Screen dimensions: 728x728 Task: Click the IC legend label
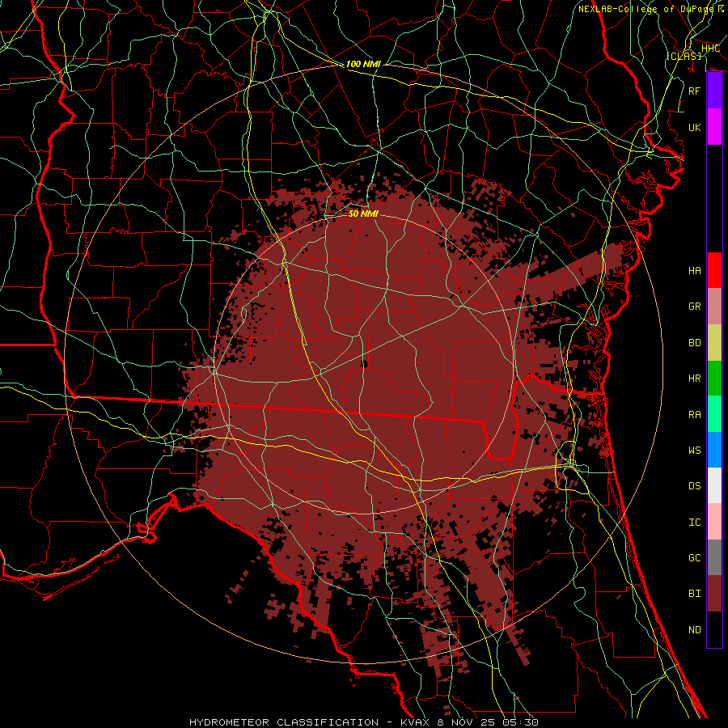pos(694,522)
